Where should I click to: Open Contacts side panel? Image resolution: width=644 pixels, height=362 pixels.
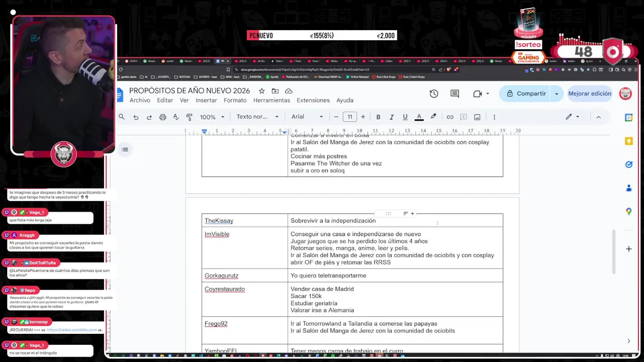(628, 188)
